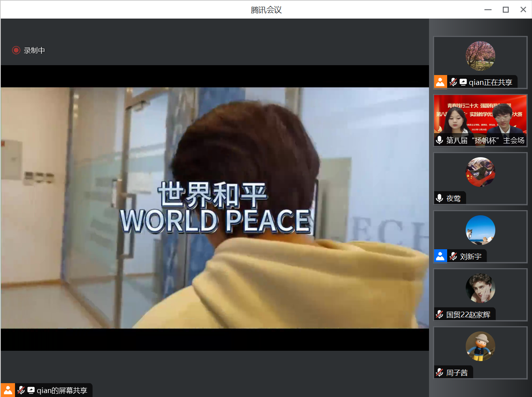Viewport: 532px width, 397px height.
Task: Click the screen-share icon in qian的屏幕共享 overlay
Action: (x=30, y=390)
